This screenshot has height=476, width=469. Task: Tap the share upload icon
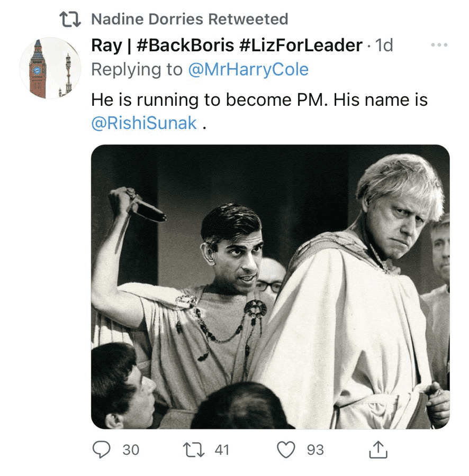378,450
